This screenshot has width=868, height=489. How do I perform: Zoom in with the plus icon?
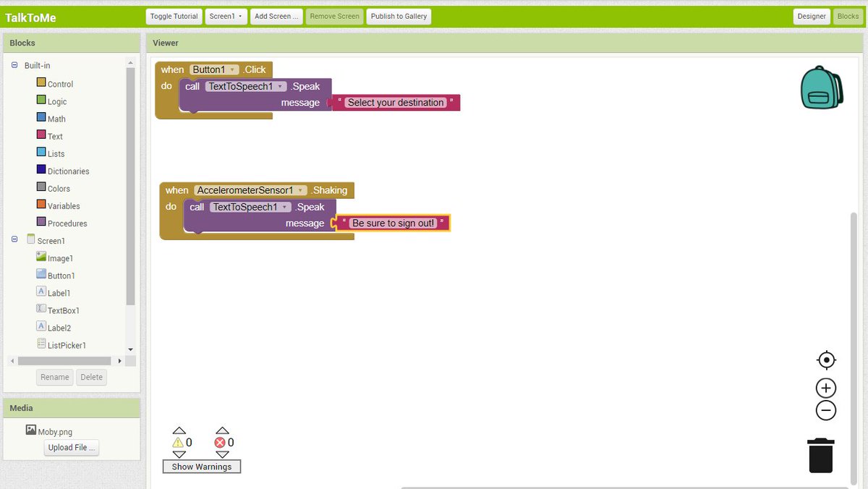[826, 388]
